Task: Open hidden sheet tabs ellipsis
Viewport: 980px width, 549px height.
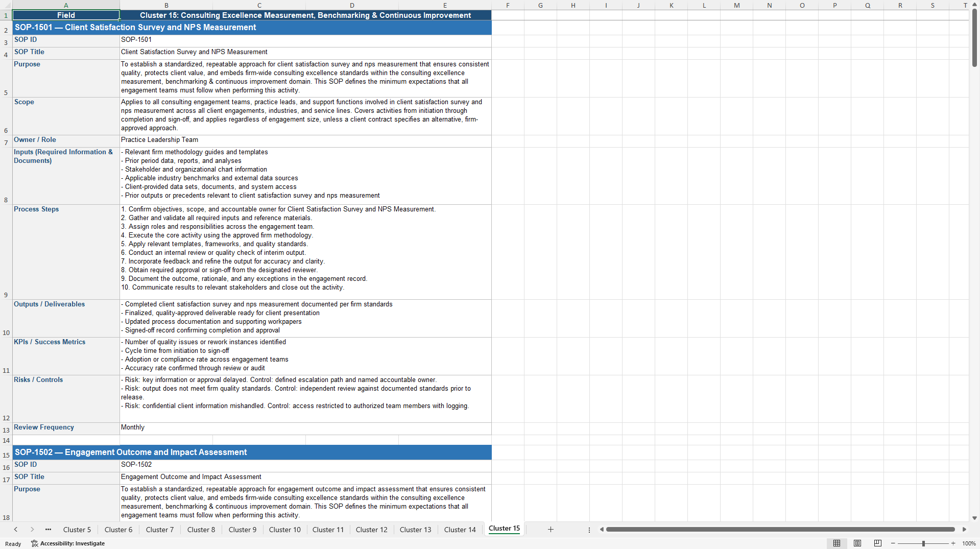Action: pos(48,530)
